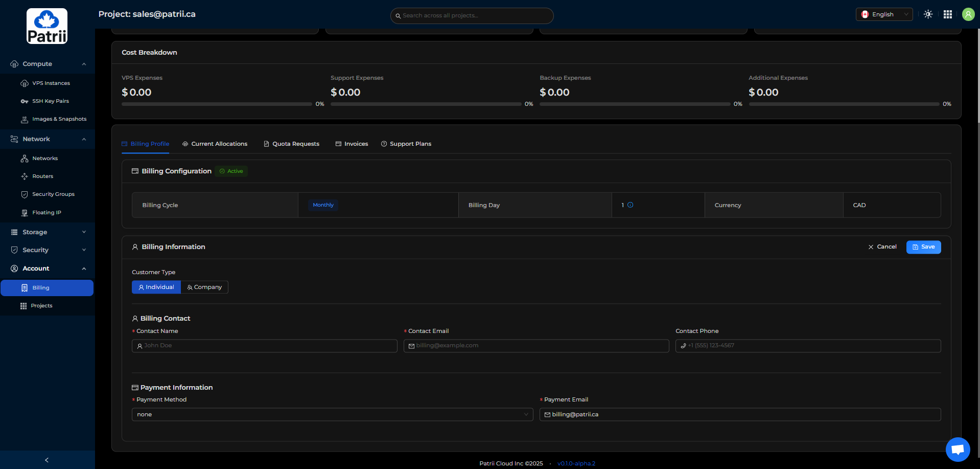980x469 pixels.
Task: Cancel billing information editing
Action: (882, 247)
